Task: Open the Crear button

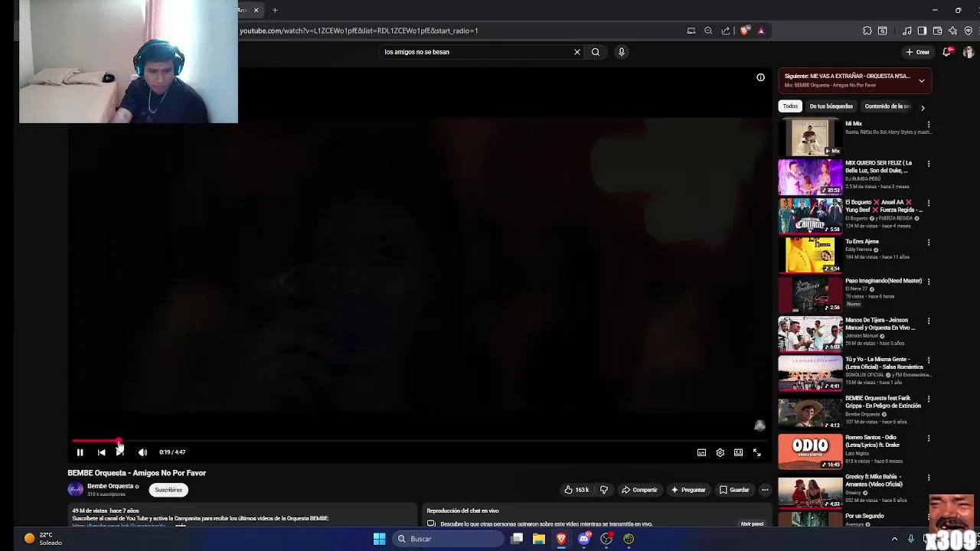Action: 917,52
